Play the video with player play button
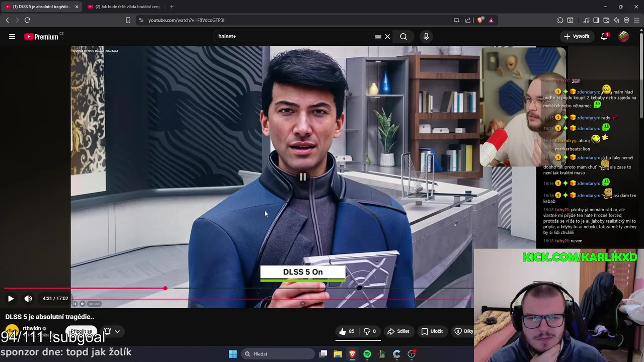The width and height of the screenshot is (644, 362). (11, 298)
